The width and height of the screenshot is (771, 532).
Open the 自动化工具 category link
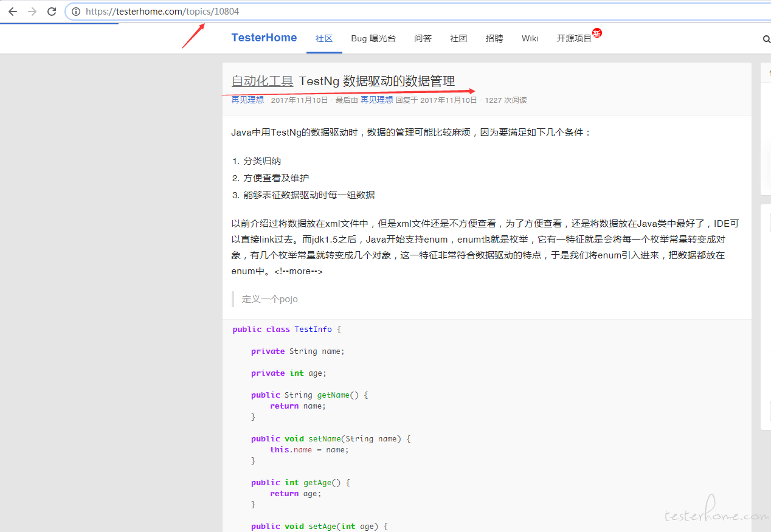(262, 81)
